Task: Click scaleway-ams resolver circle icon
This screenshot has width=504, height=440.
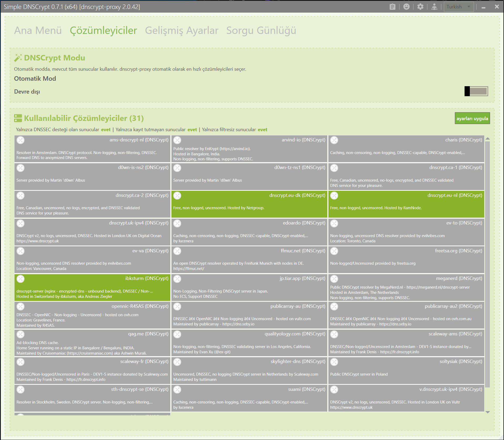Action: pyautogui.click(x=334, y=334)
